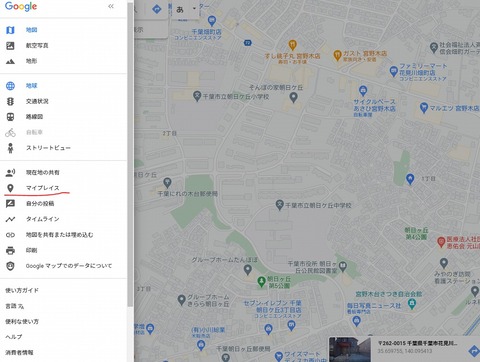The image size is (480, 362).
Task: Click the 朝日ヶ丘第5公園 park pin
Action: 262,282
